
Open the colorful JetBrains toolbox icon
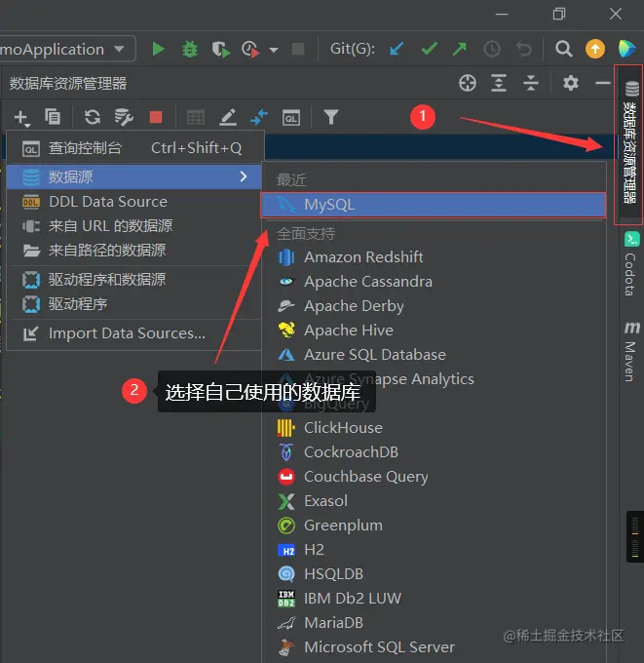point(626,49)
